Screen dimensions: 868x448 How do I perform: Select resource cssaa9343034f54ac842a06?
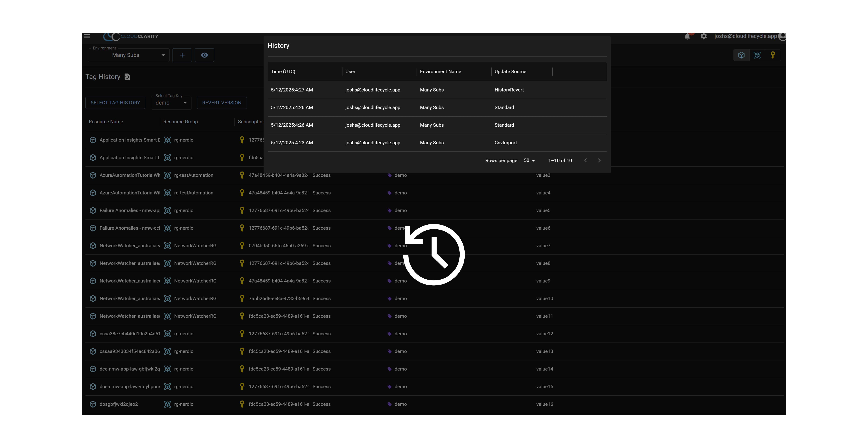coord(130,351)
